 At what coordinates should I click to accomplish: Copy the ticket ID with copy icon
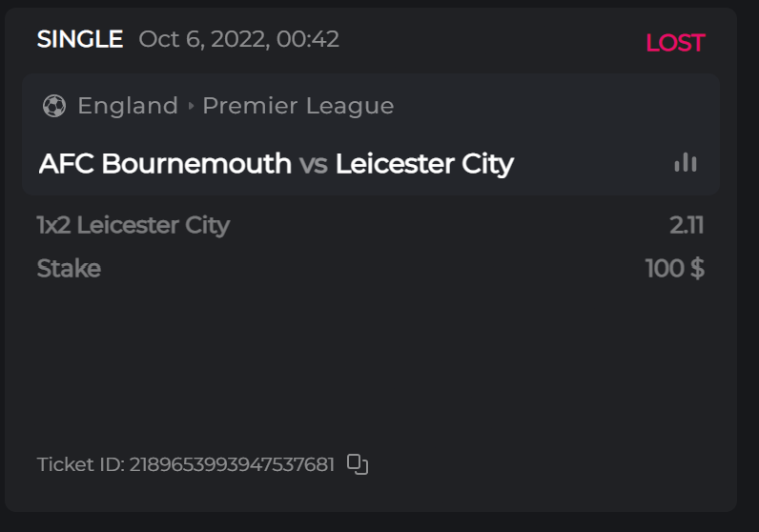point(358,464)
